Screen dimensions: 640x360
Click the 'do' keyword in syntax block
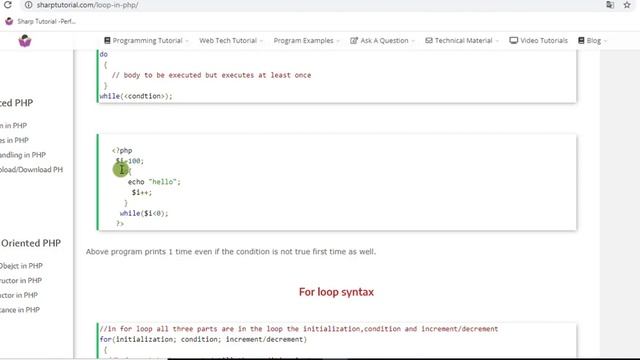[103, 54]
